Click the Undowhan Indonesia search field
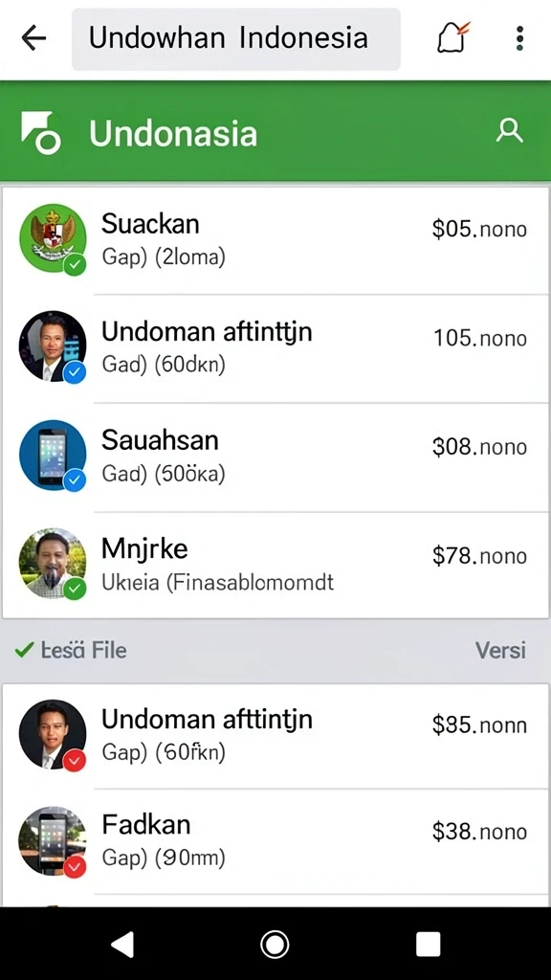Viewport: 551px width, 980px height. [x=236, y=38]
